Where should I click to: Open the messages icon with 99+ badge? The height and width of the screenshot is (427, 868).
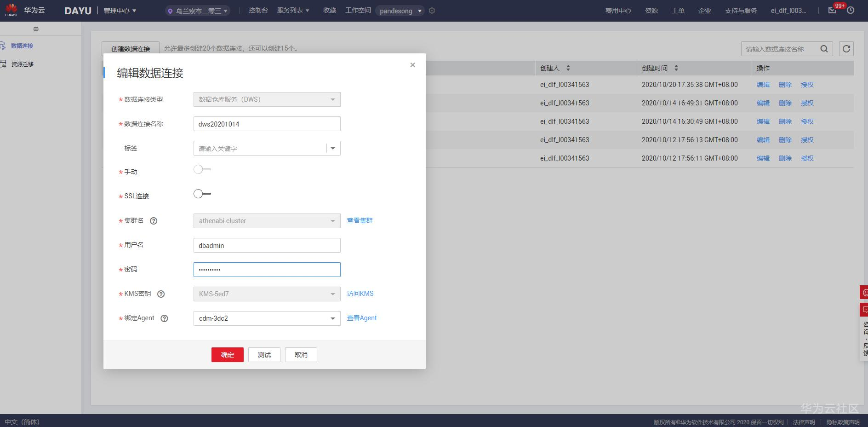click(832, 10)
